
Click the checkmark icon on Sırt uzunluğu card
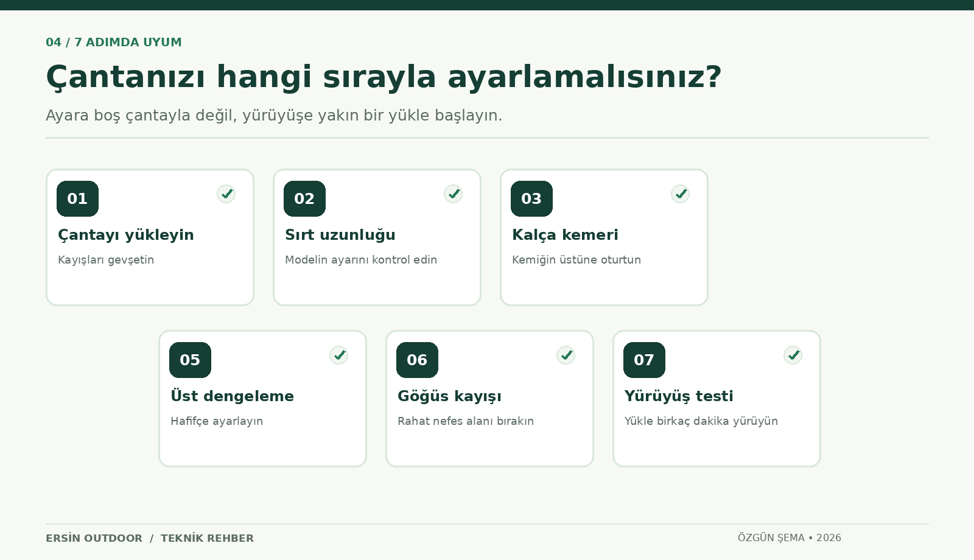454,194
